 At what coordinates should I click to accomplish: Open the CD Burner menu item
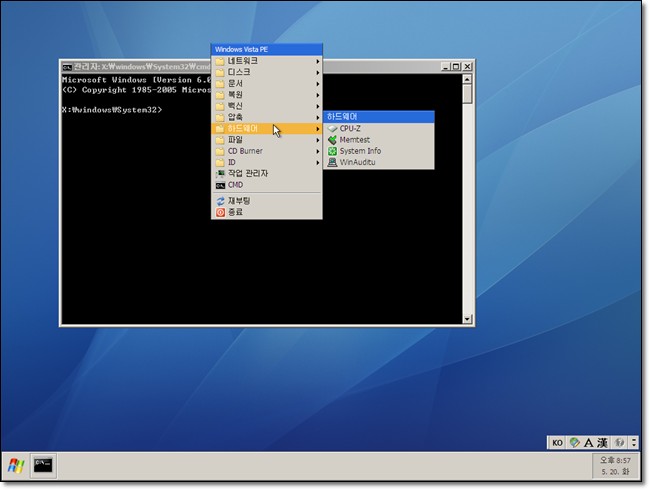267,151
